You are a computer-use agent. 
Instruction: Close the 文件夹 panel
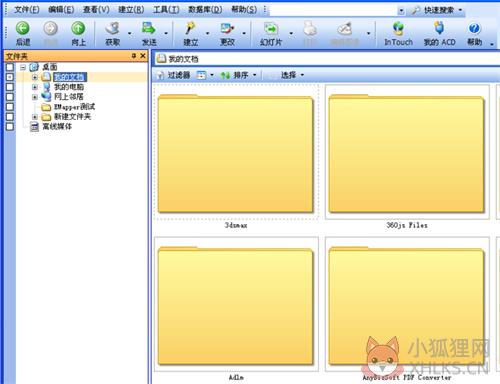click(143, 56)
